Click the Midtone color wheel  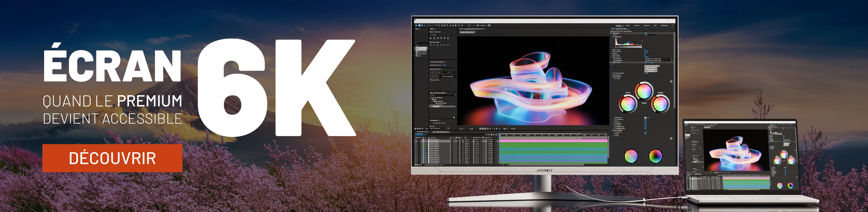644,91
